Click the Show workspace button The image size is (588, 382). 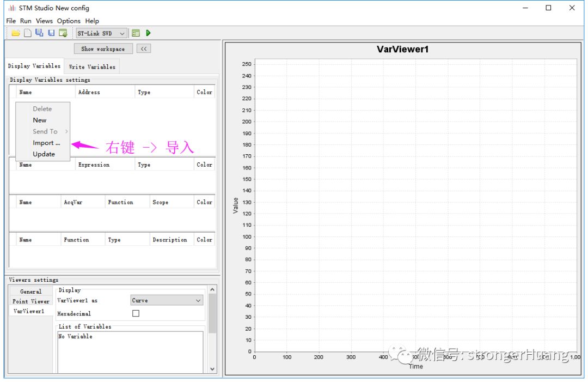click(x=103, y=49)
